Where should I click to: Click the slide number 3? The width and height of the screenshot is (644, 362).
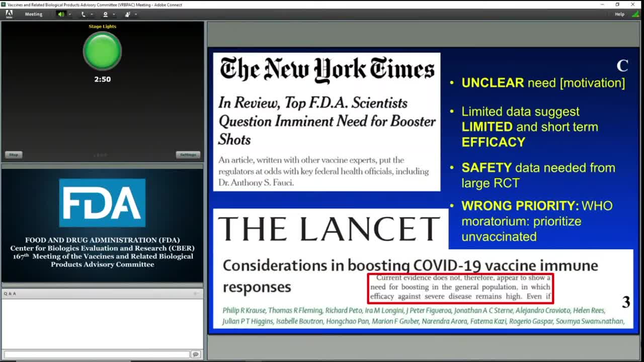626,302
